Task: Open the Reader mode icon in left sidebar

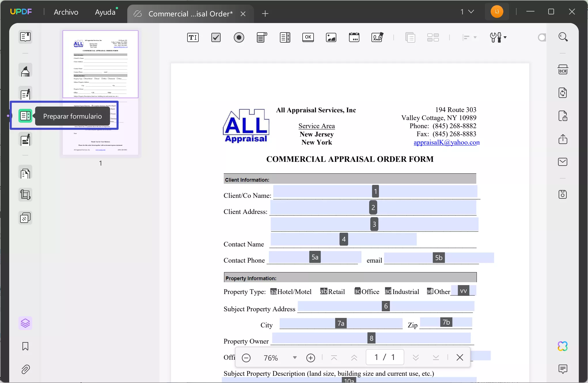Action: tap(25, 37)
